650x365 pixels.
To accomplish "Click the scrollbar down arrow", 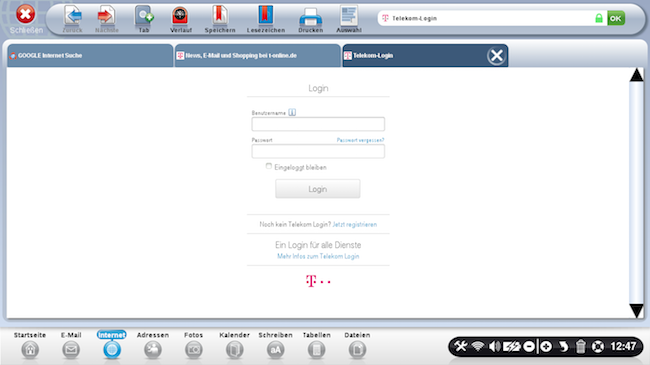I will [x=636, y=310].
